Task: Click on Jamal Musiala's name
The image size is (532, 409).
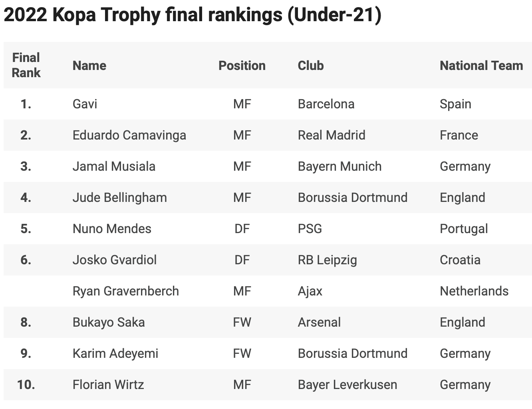Action: coord(114,166)
